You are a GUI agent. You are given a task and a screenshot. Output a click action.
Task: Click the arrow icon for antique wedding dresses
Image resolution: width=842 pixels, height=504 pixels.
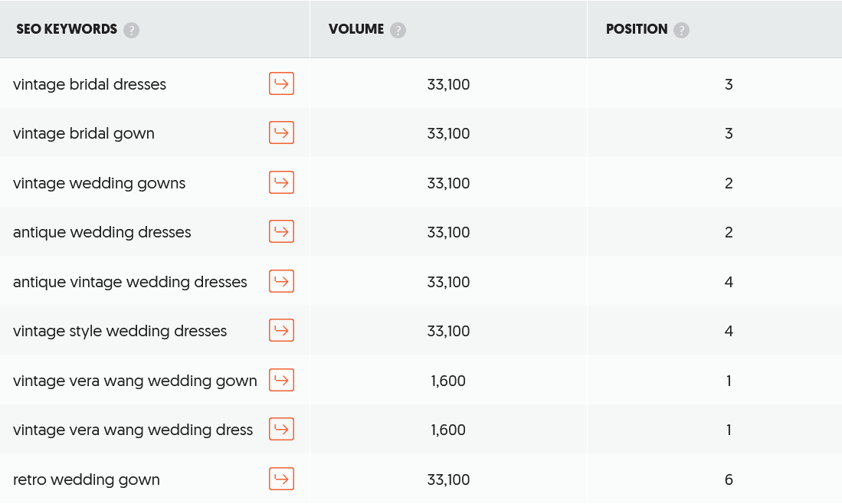click(x=281, y=231)
